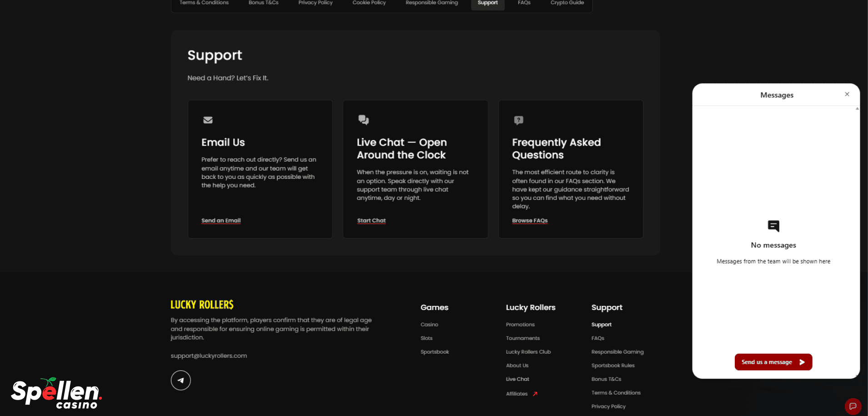This screenshot has width=868, height=416.
Task: Open the FAQs footer link
Action: 598,338
